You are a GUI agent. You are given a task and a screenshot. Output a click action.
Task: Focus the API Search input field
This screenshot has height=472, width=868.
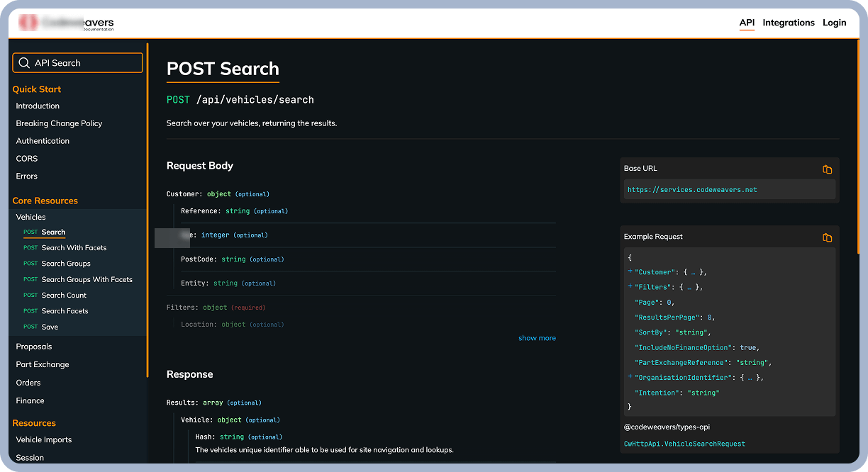(x=77, y=63)
